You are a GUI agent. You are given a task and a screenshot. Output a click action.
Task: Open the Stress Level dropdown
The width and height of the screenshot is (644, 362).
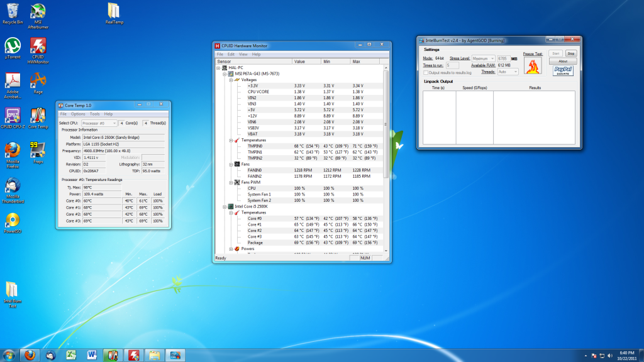pos(483,58)
